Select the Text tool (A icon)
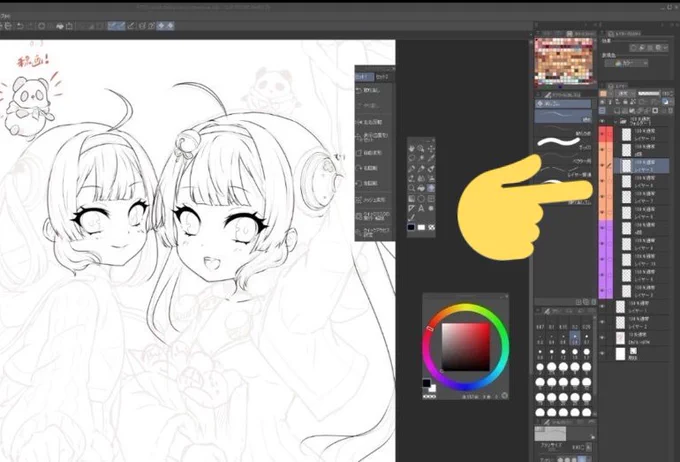The height and width of the screenshot is (462, 680). pos(421,208)
